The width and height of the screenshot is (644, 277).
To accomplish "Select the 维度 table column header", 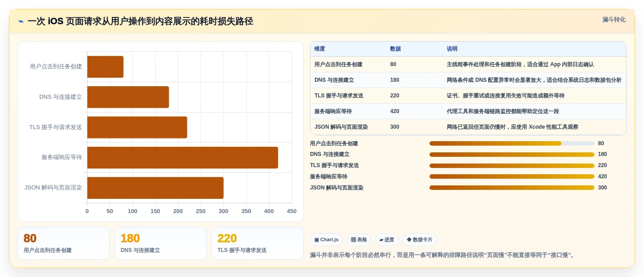I will 320,49.
